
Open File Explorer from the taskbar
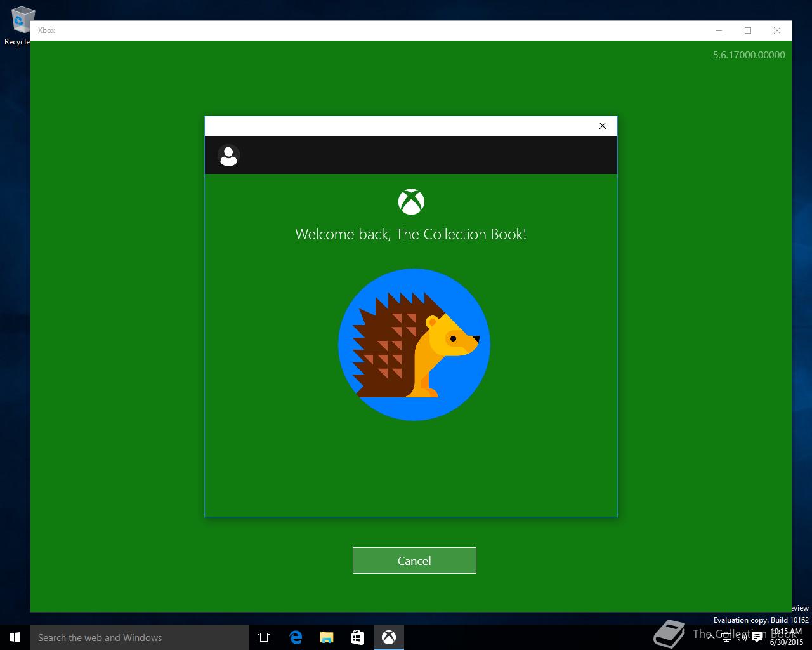(x=327, y=637)
